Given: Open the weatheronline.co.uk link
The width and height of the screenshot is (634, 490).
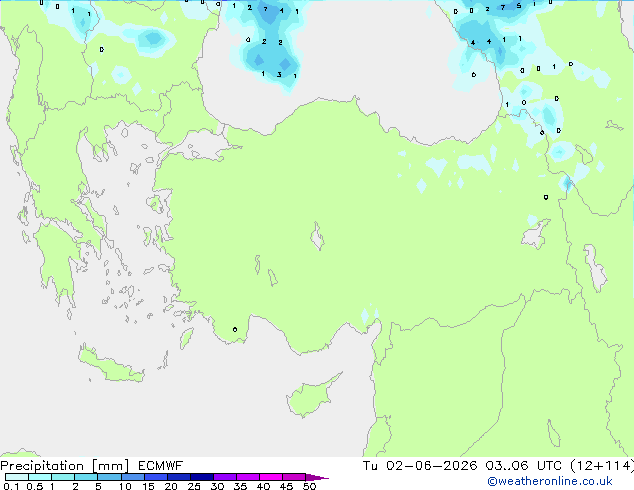Looking at the screenshot, I should click(550, 481).
